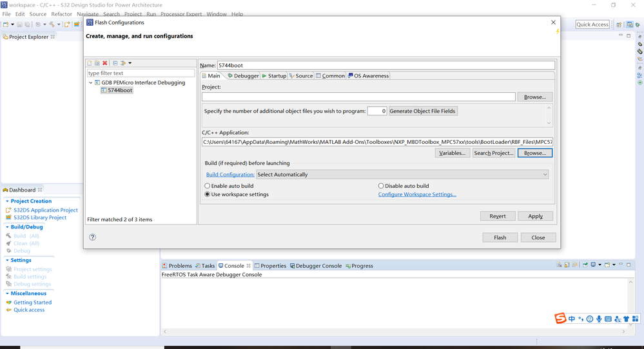Open the Problems tab in bottom panel
Viewport: 644px width, 349px height.
tap(177, 266)
